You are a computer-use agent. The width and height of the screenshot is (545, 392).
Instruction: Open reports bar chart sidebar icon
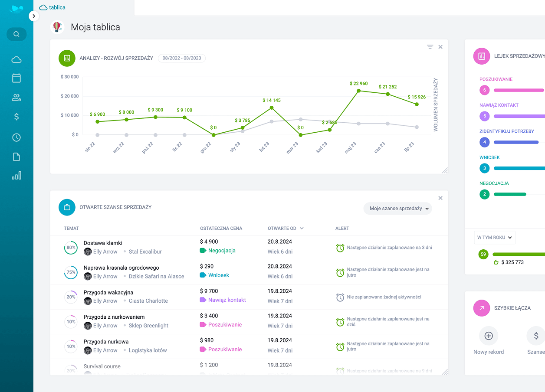click(16, 176)
